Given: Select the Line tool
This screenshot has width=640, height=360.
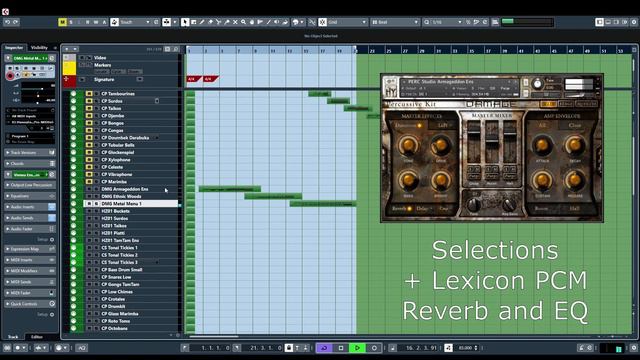Looking at the screenshot, I should tap(269, 22).
